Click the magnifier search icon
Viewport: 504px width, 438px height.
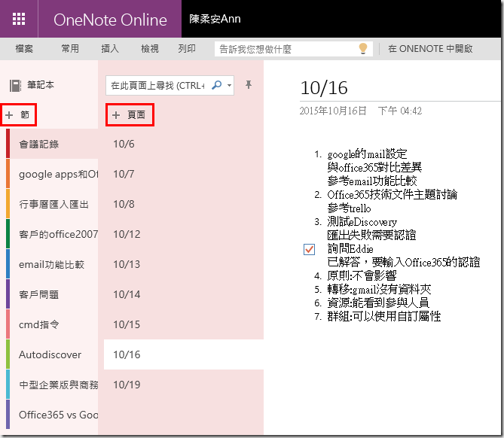point(216,86)
